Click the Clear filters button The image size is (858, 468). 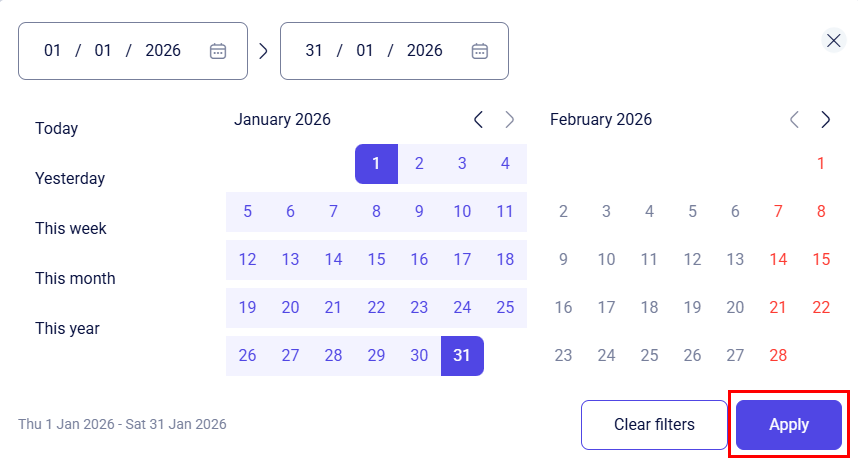point(654,425)
